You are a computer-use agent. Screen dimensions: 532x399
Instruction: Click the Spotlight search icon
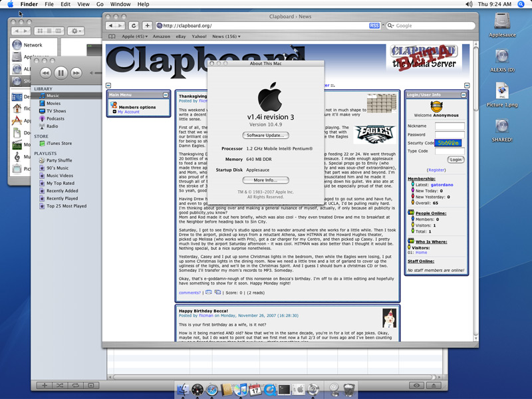(x=521, y=4)
